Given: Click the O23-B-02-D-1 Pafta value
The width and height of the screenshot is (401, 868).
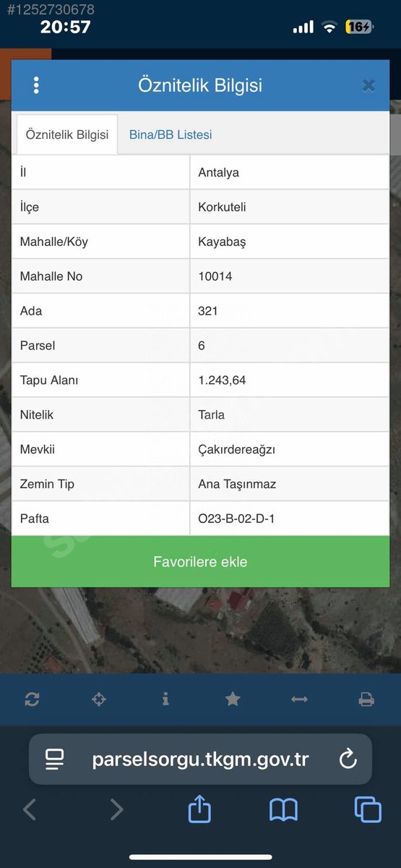Looking at the screenshot, I should pos(236,519).
